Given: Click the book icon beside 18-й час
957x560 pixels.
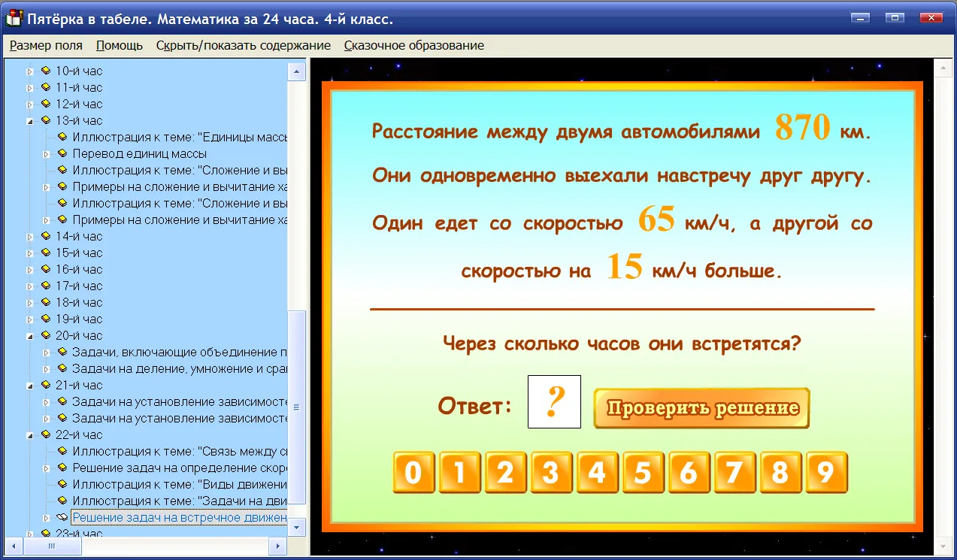Looking at the screenshot, I should coord(45,302).
